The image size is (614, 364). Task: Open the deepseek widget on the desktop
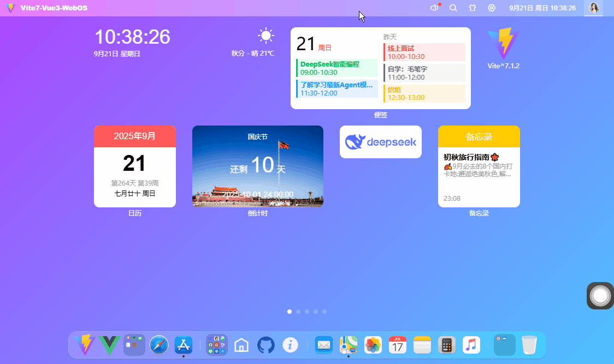coord(380,141)
